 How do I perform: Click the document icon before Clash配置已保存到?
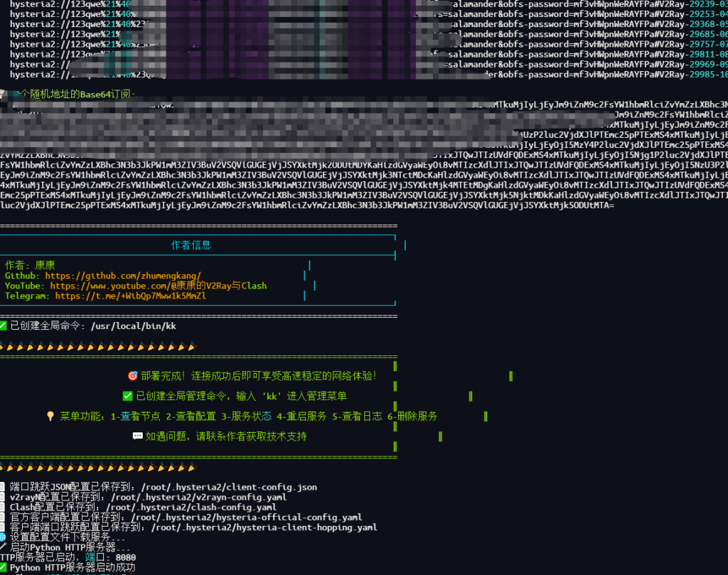coord(3,507)
